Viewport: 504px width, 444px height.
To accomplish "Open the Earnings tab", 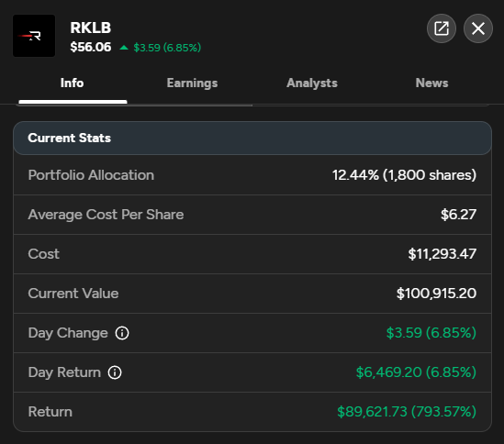I will [192, 83].
